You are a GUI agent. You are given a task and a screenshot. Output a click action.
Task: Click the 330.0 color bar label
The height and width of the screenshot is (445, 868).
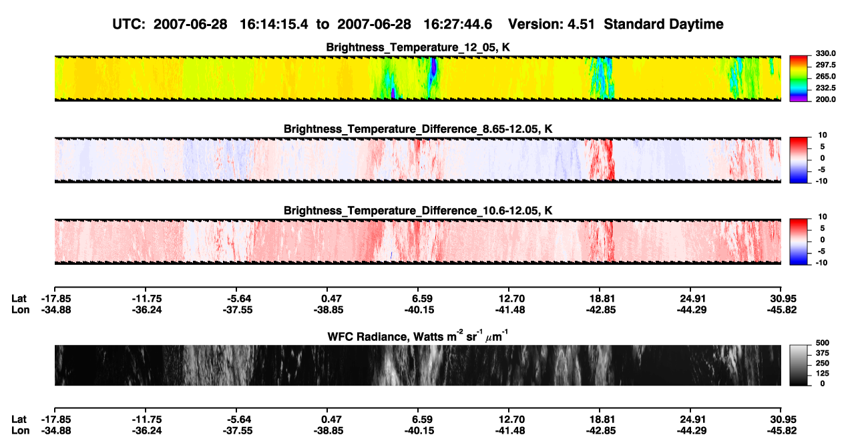pos(825,54)
